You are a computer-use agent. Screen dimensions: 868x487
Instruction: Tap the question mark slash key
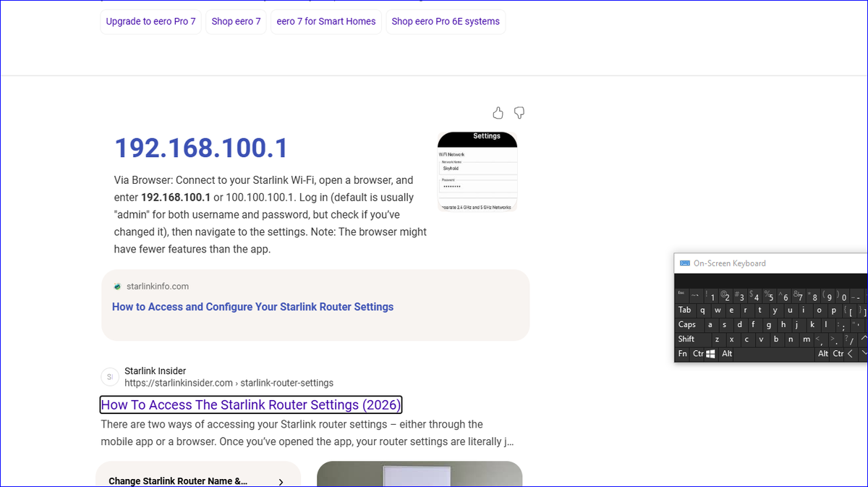point(848,339)
